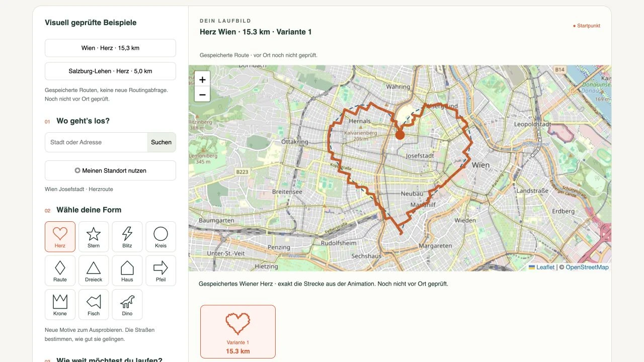Click 'Wien Josefstadt · Herzroute' text

[x=79, y=189]
